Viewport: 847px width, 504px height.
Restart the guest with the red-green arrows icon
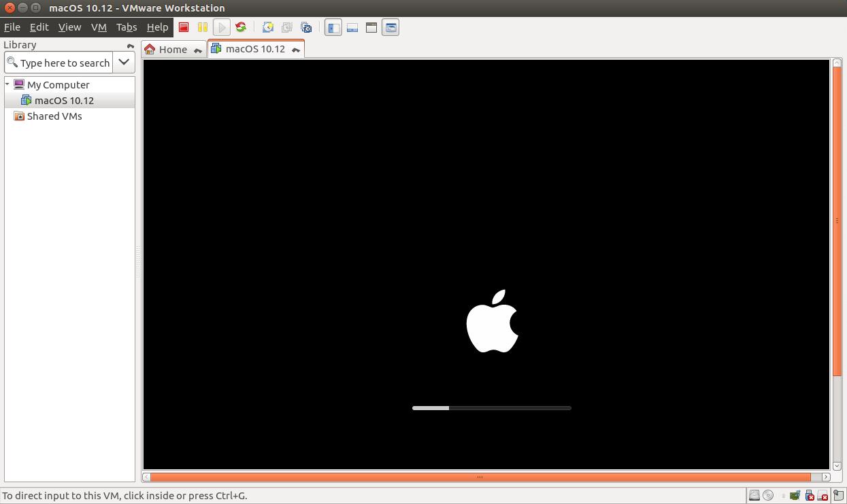(x=241, y=27)
